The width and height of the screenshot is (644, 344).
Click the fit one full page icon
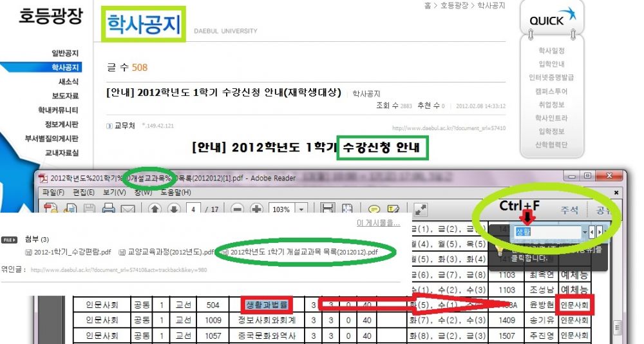coord(347,208)
